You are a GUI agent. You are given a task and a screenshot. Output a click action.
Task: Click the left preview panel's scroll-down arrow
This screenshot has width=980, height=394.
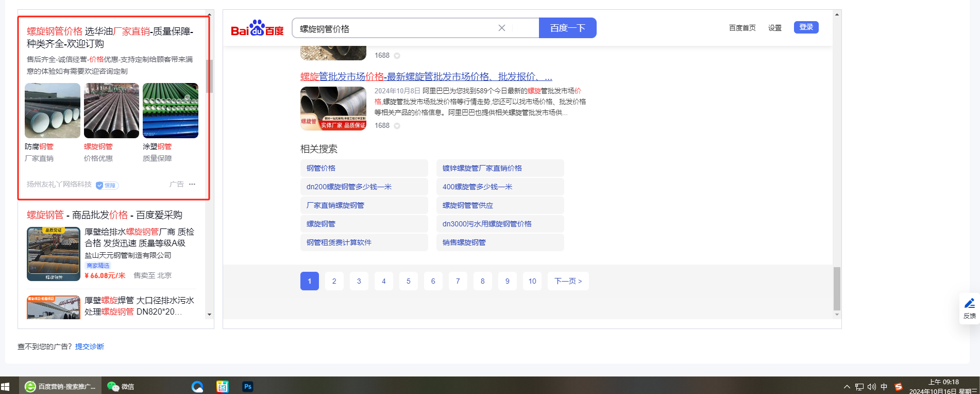(x=209, y=314)
